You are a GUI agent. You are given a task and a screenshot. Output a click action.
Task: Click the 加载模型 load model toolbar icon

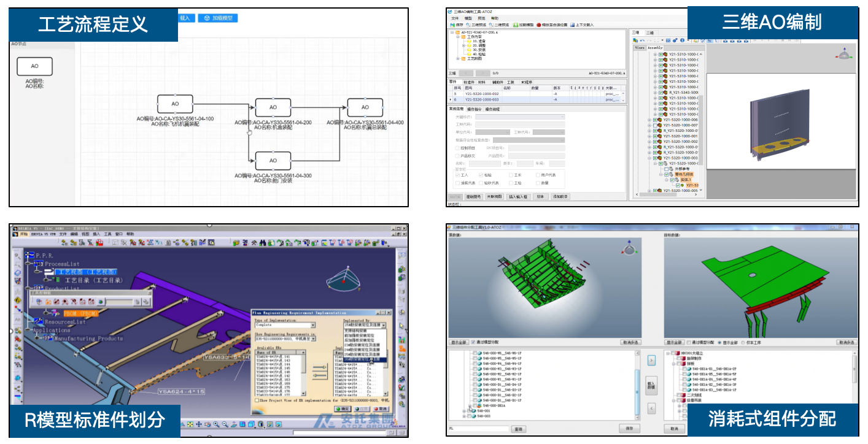point(516,25)
